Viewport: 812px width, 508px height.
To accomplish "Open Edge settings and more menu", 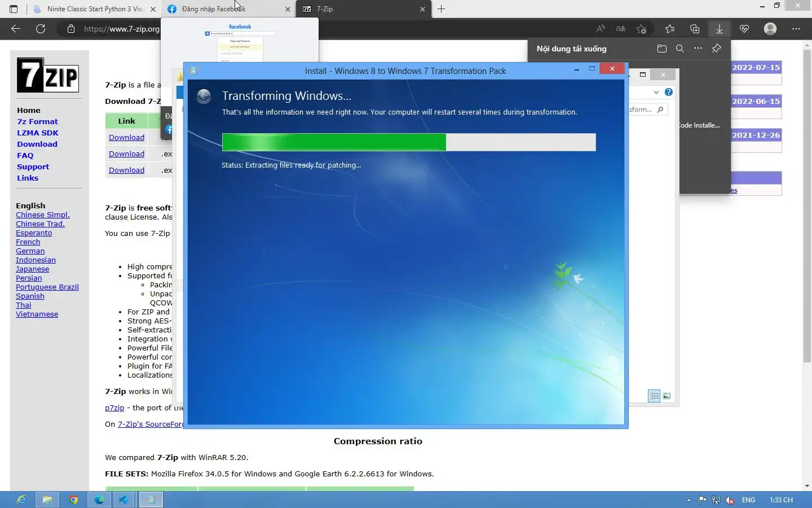I will (796, 29).
